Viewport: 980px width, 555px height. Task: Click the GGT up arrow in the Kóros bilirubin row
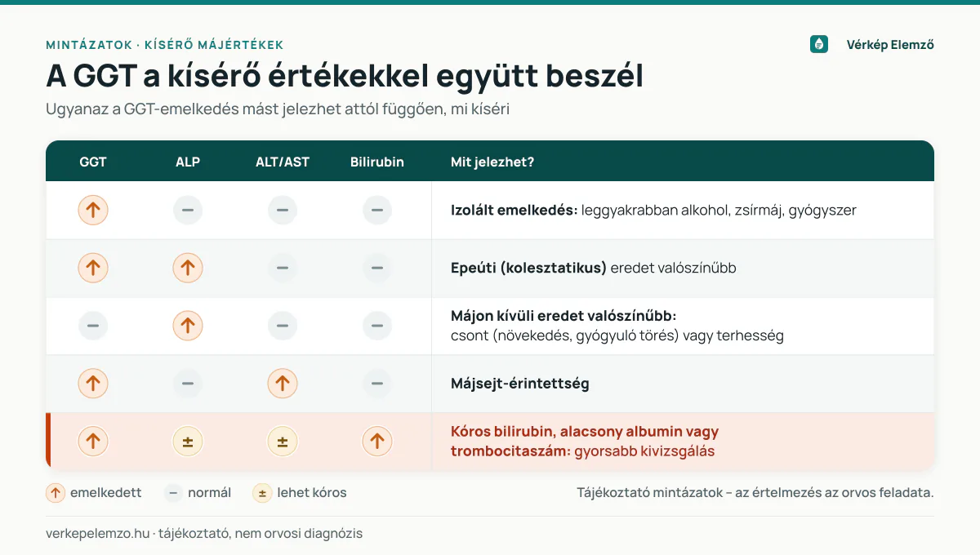tap(93, 442)
